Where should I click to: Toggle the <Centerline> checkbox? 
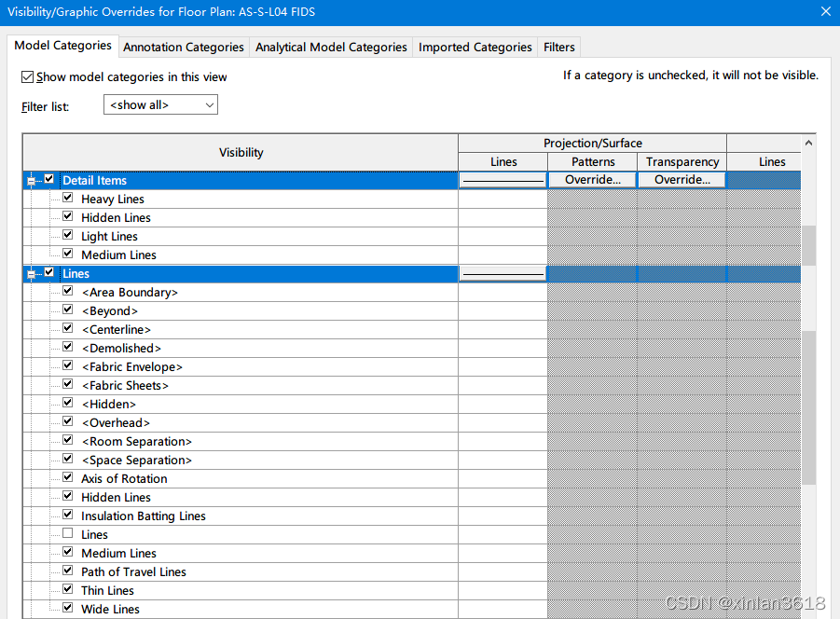click(x=67, y=328)
